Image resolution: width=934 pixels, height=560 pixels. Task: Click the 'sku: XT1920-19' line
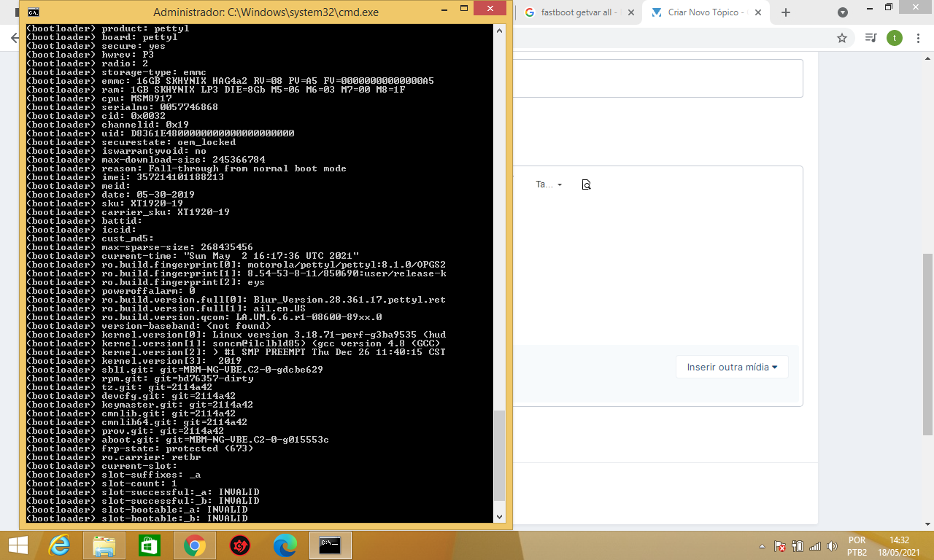pos(105,203)
